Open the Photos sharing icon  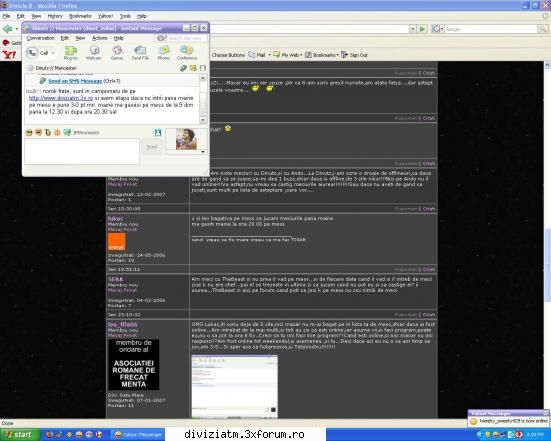pos(163,53)
